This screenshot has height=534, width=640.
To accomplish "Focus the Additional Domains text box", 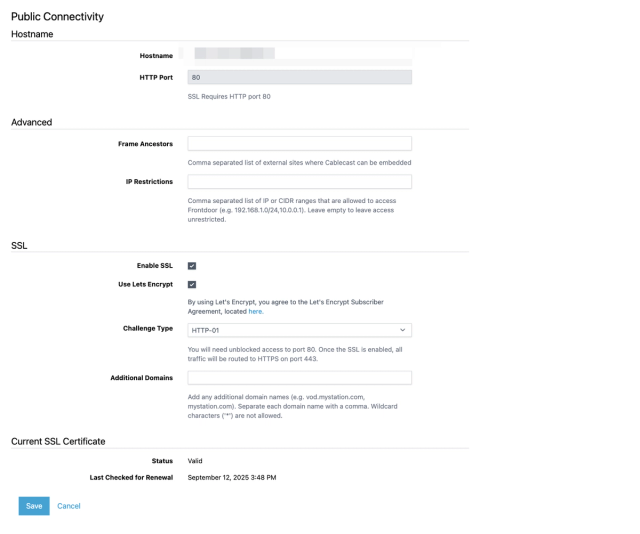I will click(x=300, y=378).
